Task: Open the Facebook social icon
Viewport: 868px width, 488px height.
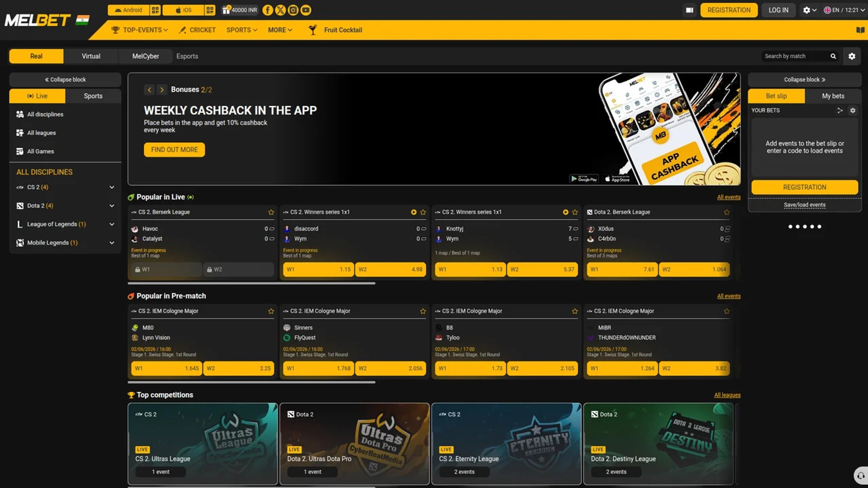Action: click(x=268, y=10)
